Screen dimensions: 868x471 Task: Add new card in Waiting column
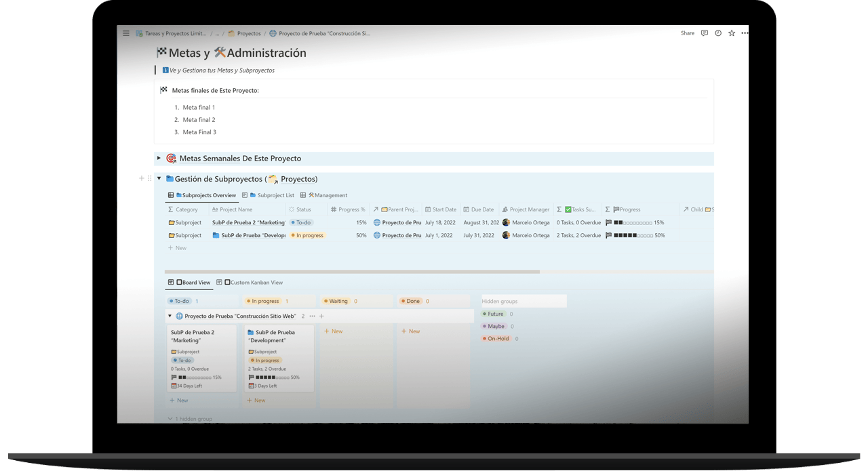click(x=333, y=331)
